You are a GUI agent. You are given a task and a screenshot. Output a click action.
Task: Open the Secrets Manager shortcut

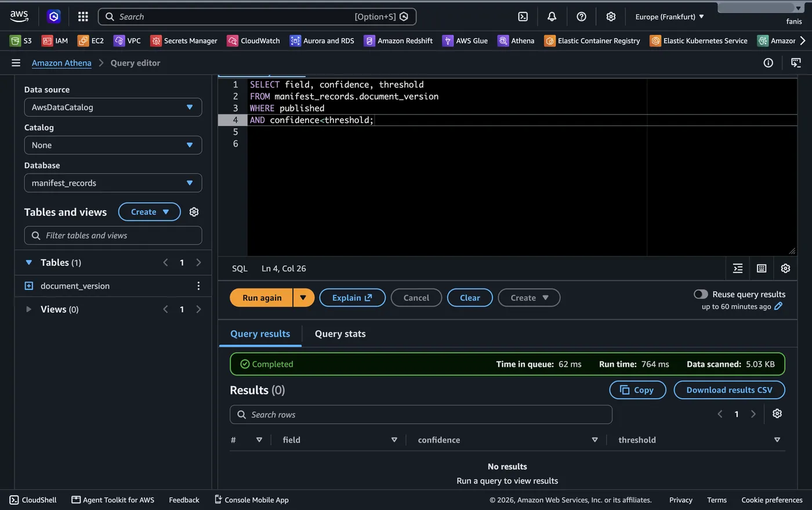pyautogui.click(x=183, y=41)
